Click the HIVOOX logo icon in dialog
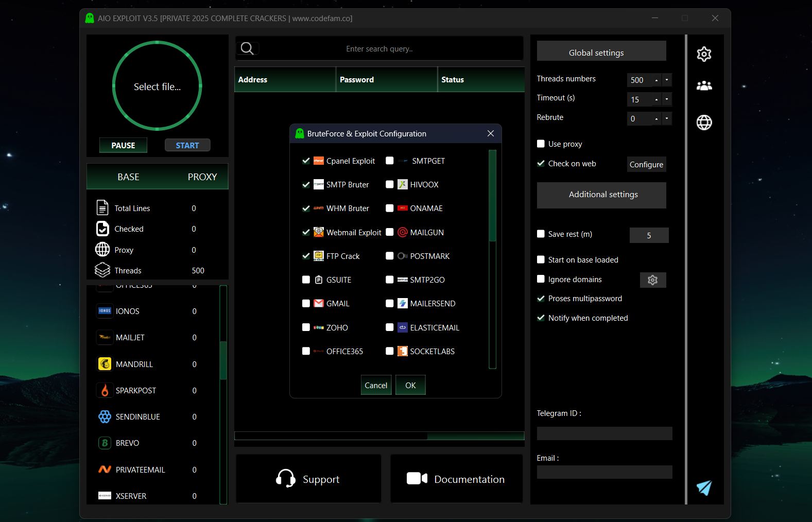 [x=403, y=184]
